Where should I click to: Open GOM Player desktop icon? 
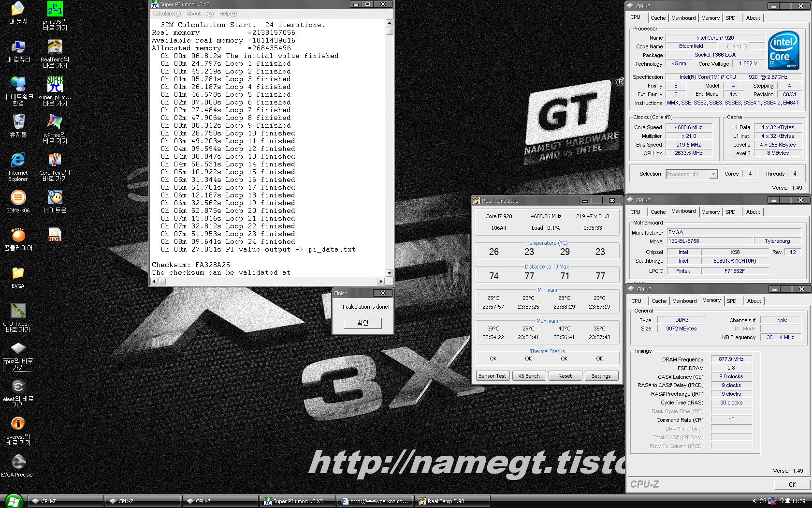tap(18, 239)
